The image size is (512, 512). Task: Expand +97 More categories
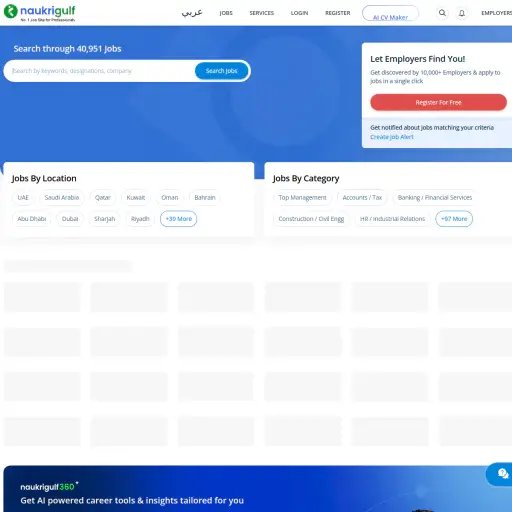pos(454,219)
